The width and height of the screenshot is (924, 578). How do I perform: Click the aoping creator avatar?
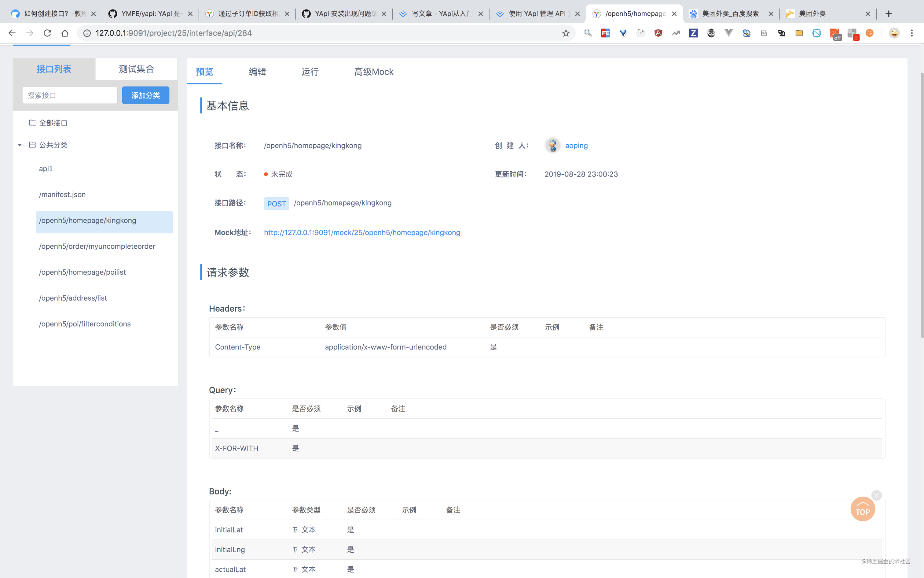[552, 145]
